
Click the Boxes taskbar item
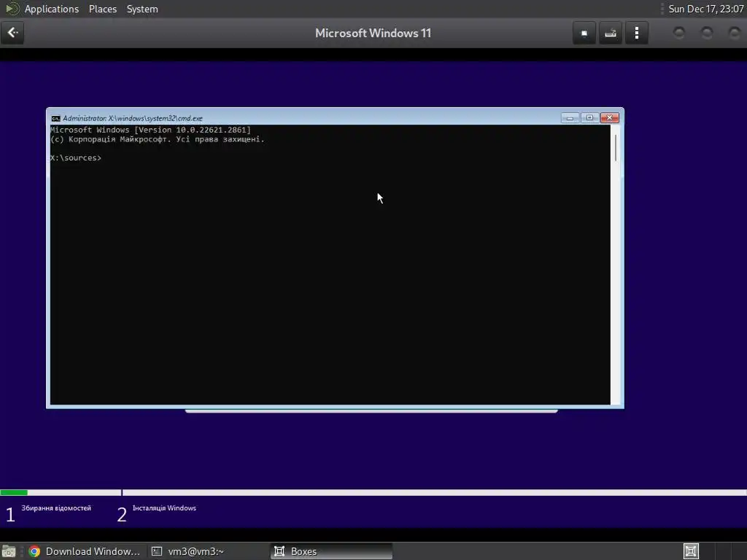coord(332,551)
